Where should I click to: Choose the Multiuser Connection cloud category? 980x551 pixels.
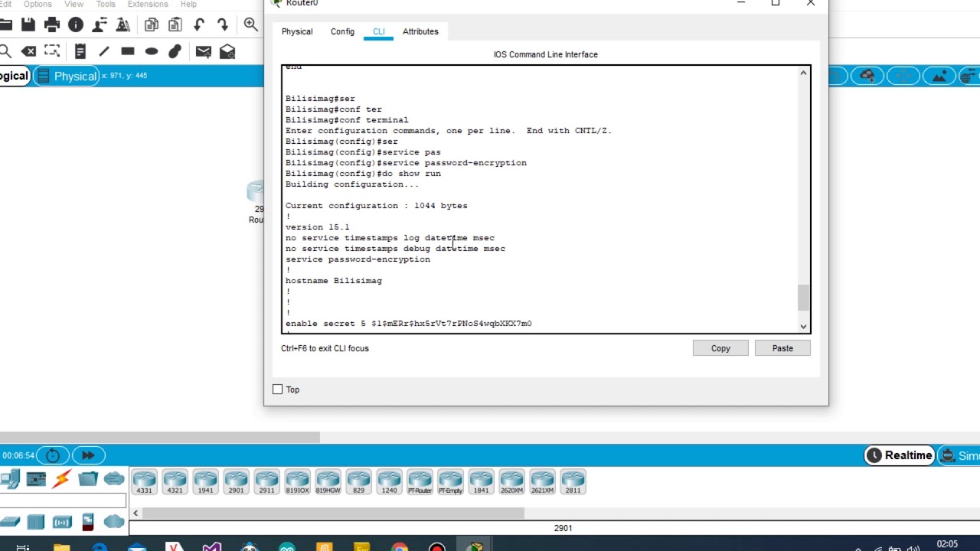click(114, 479)
